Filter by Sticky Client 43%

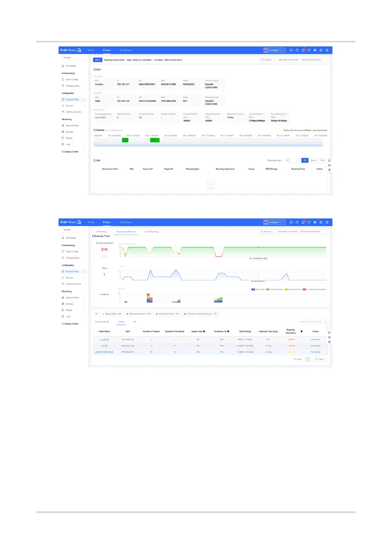pos(112,314)
